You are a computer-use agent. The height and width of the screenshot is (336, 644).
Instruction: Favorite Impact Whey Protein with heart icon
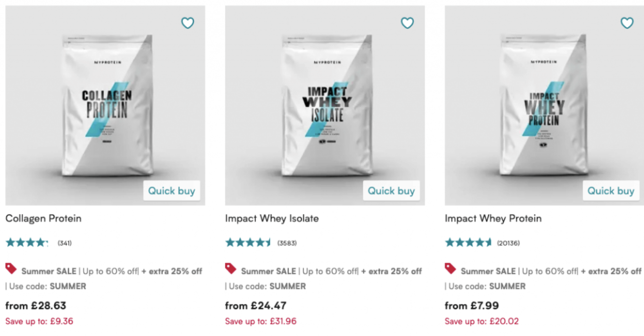point(627,22)
